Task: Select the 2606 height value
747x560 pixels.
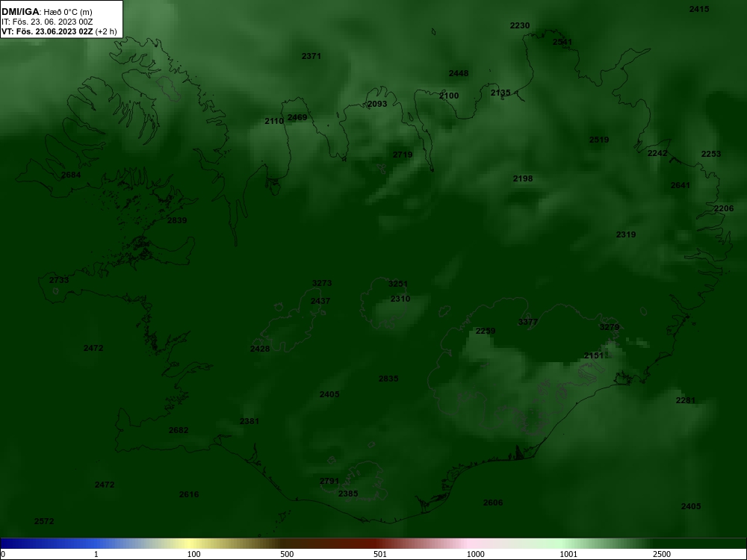Action: click(492, 503)
